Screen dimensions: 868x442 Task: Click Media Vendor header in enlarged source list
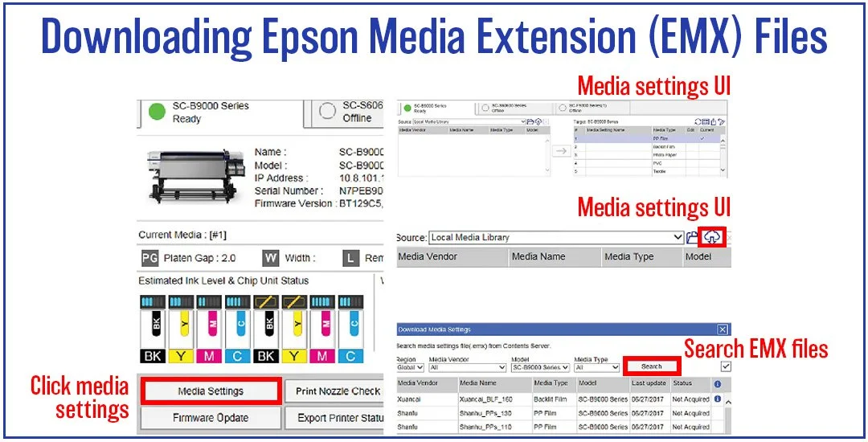point(452,256)
